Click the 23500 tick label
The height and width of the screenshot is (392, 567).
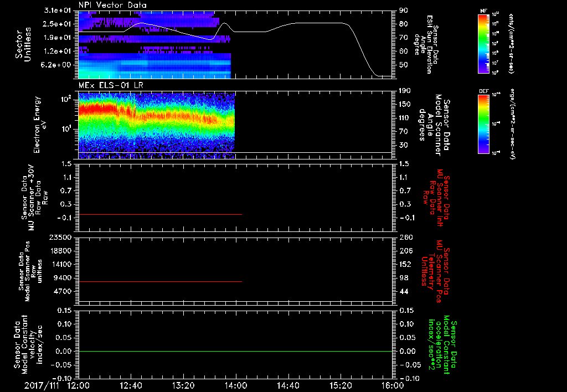point(60,237)
